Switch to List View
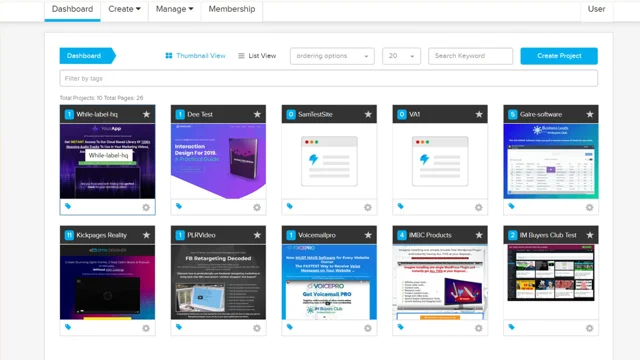640x360 pixels. coord(257,56)
